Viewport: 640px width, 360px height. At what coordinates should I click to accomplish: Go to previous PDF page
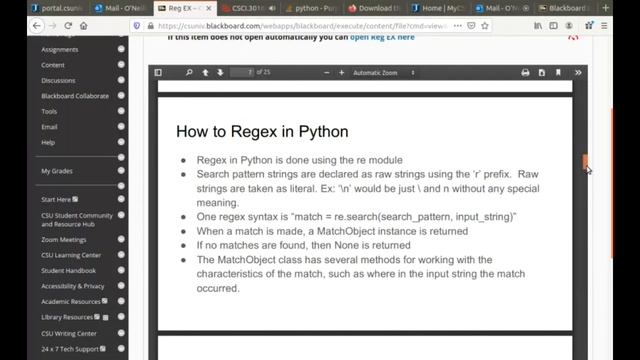(x=205, y=73)
